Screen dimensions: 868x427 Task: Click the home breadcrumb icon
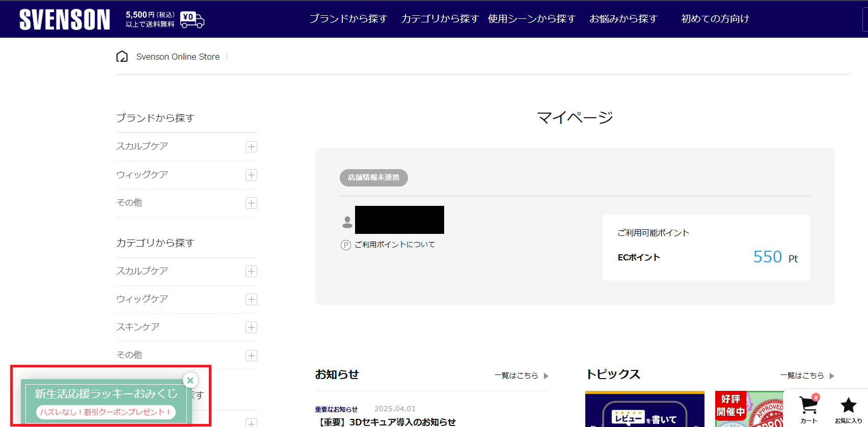(x=122, y=57)
